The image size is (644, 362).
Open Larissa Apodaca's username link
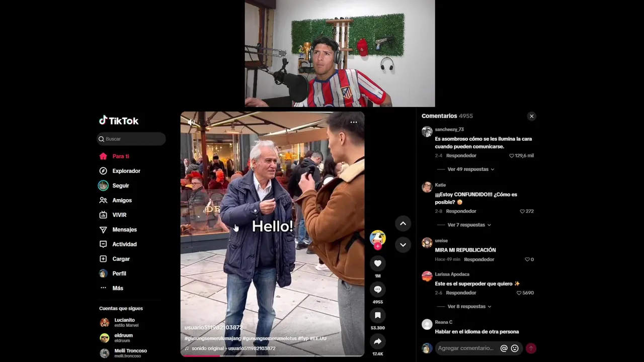452,275
